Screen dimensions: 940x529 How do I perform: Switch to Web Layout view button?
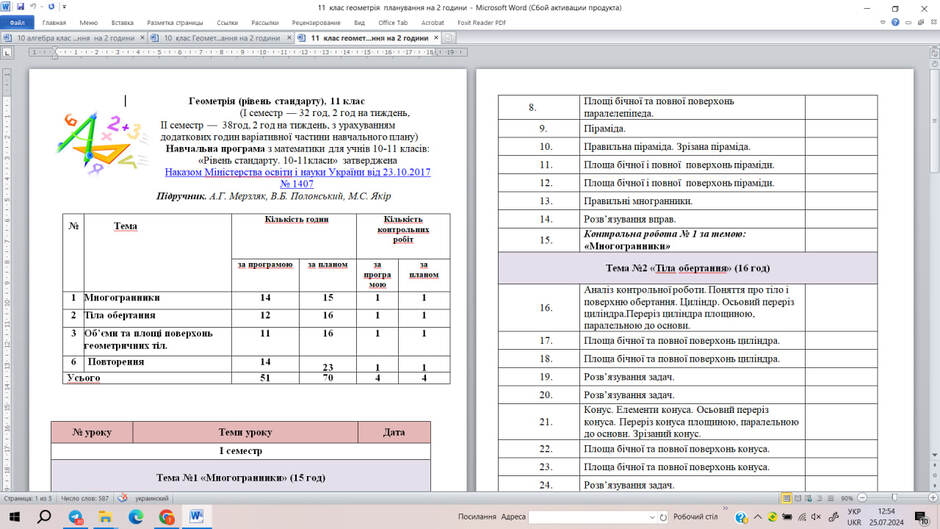808,498
